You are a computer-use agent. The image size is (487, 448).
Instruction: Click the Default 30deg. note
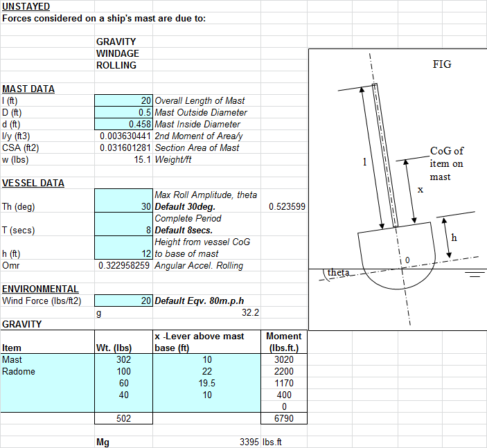185,207
